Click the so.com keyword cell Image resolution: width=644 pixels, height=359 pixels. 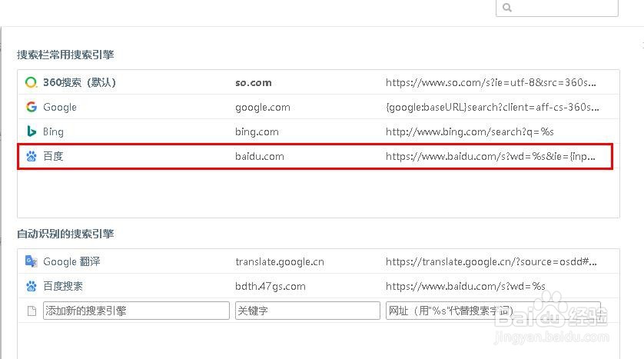point(254,83)
